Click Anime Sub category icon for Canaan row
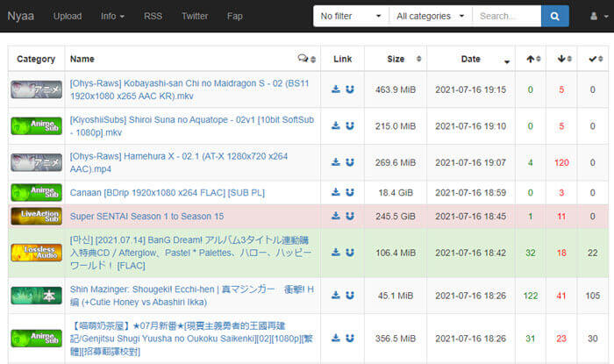 [x=37, y=193]
